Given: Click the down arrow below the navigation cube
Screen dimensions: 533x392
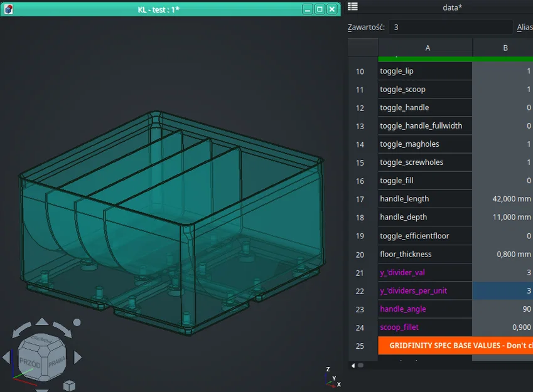Looking at the screenshot, I should 42,390.
